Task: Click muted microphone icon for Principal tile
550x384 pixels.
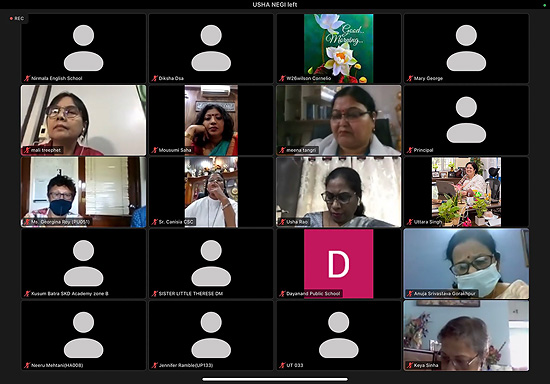Action: [410, 150]
